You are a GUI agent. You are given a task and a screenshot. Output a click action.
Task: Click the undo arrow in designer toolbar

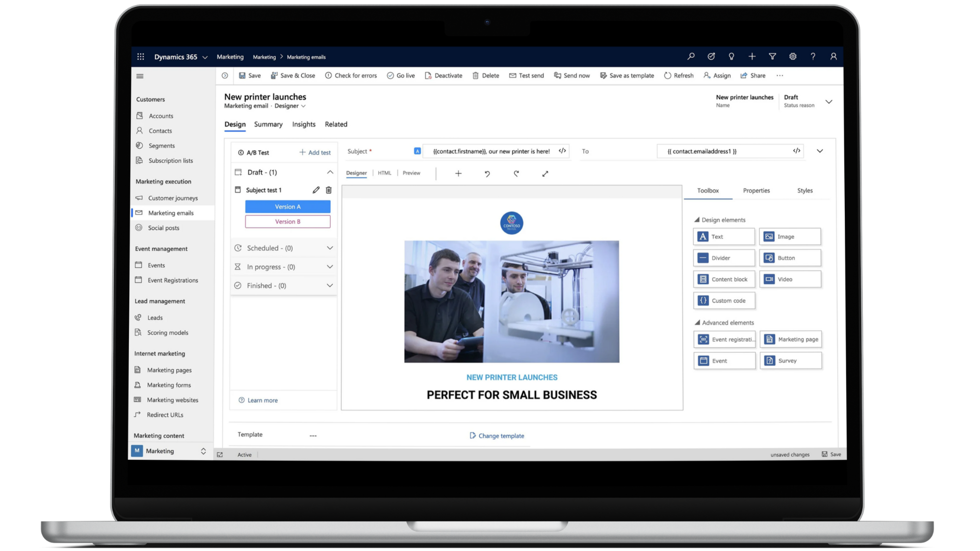point(487,173)
